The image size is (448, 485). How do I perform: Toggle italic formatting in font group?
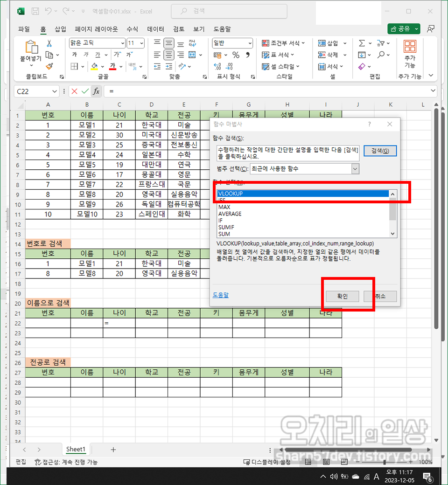click(x=86, y=55)
